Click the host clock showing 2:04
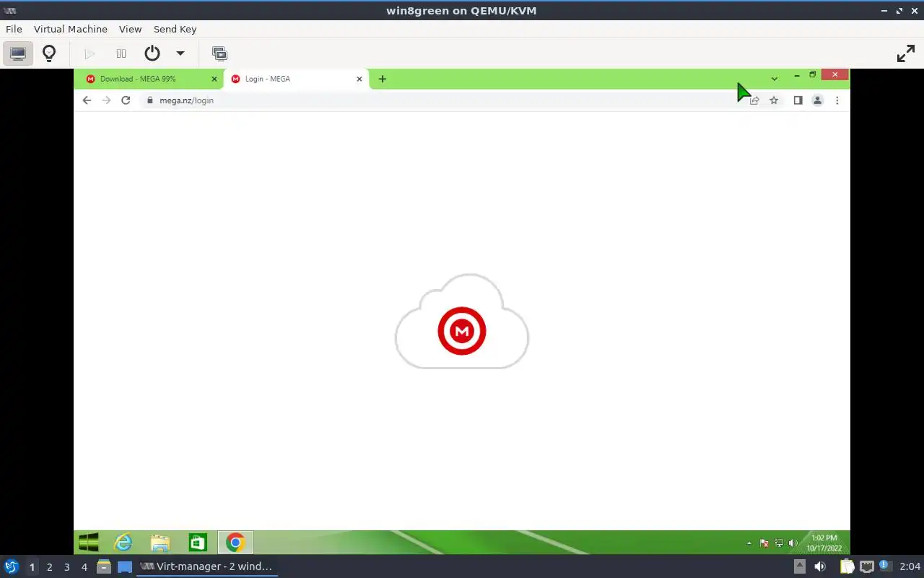Image resolution: width=924 pixels, height=578 pixels. 910,566
